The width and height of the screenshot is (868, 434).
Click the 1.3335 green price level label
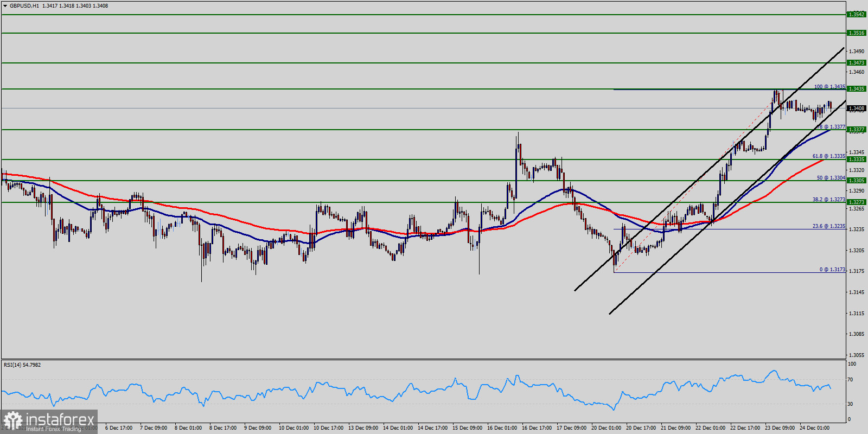[x=857, y=159]
